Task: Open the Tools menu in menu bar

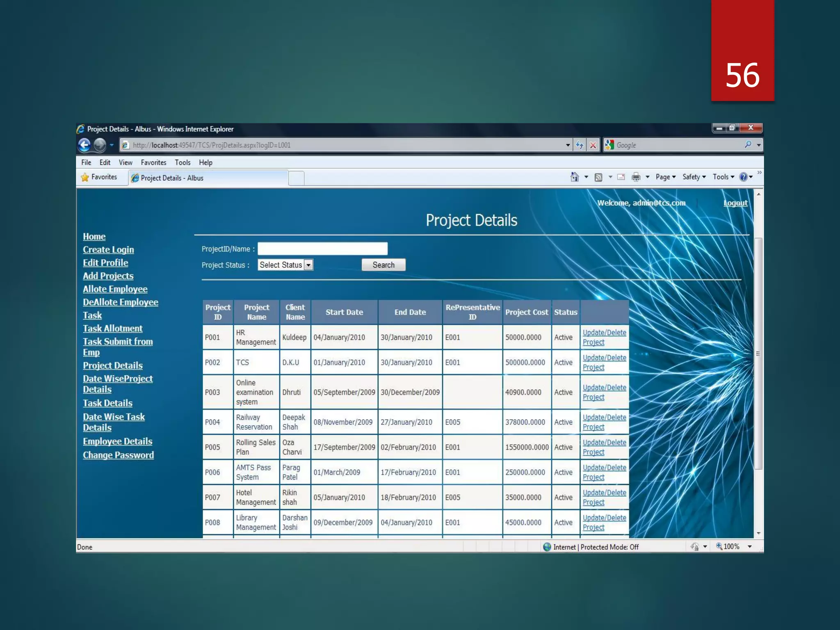Action: pos(183,162)
